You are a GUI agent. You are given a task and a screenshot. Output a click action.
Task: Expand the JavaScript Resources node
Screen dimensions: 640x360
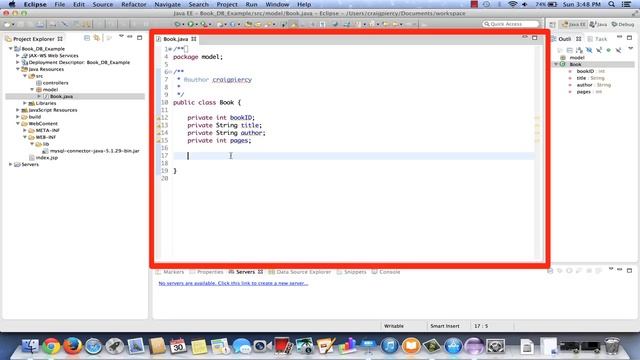pyautogui.click(x=18, y=110)
